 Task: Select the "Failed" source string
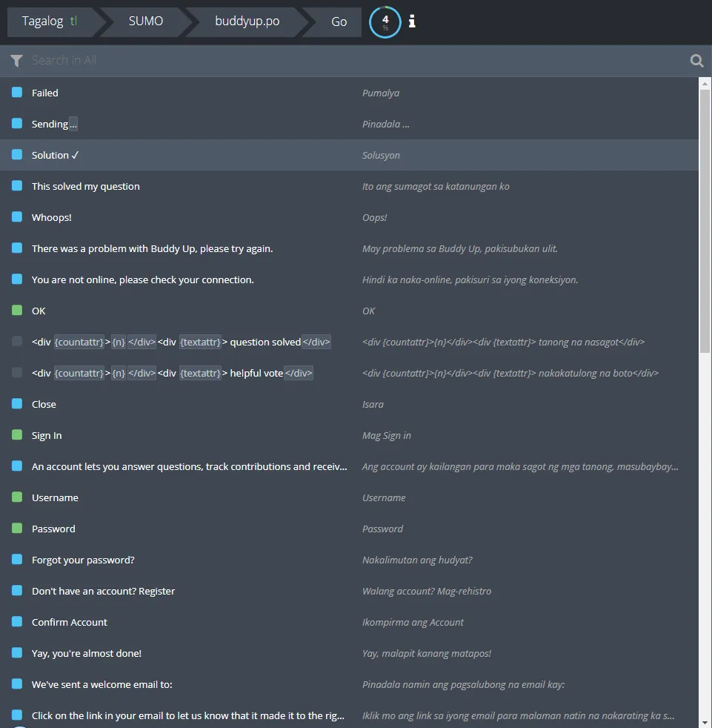tap(45, 93)
